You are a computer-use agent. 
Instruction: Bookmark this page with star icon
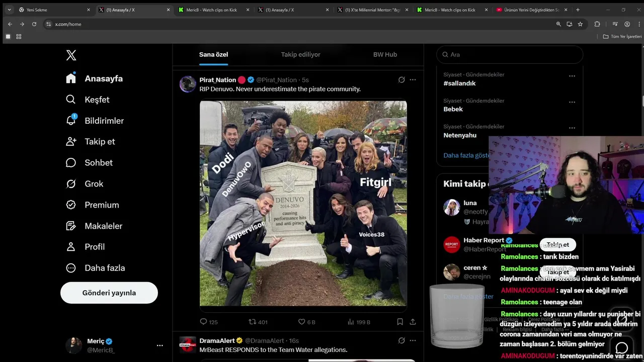pyautogui.click(x=580, y=24)
